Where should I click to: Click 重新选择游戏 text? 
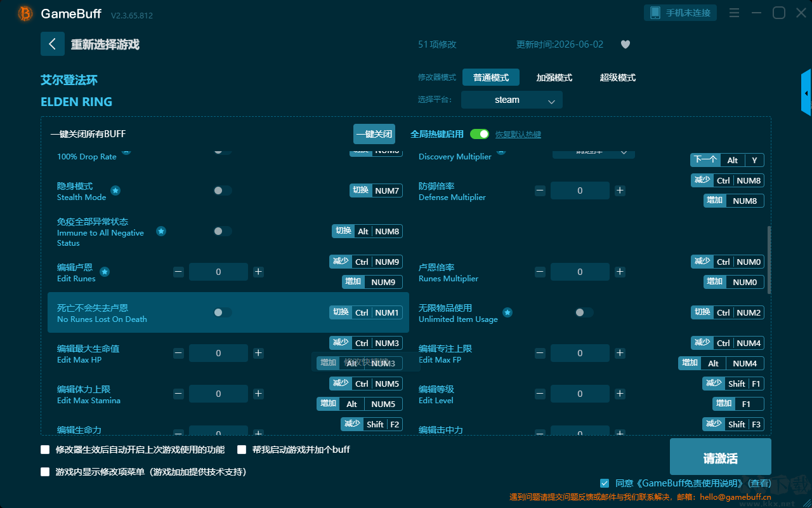105,44
